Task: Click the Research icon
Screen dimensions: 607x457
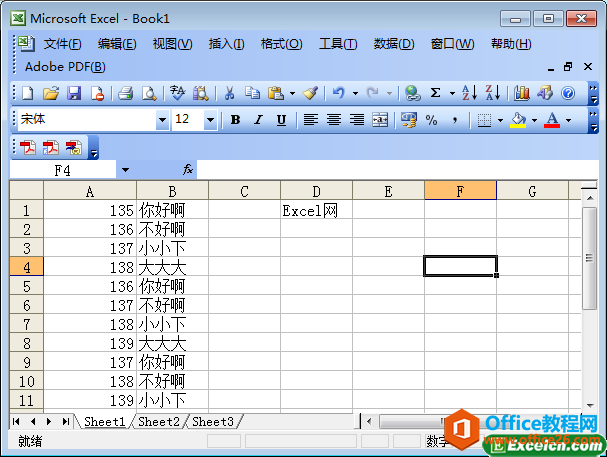Action: (x=201, y=93)
